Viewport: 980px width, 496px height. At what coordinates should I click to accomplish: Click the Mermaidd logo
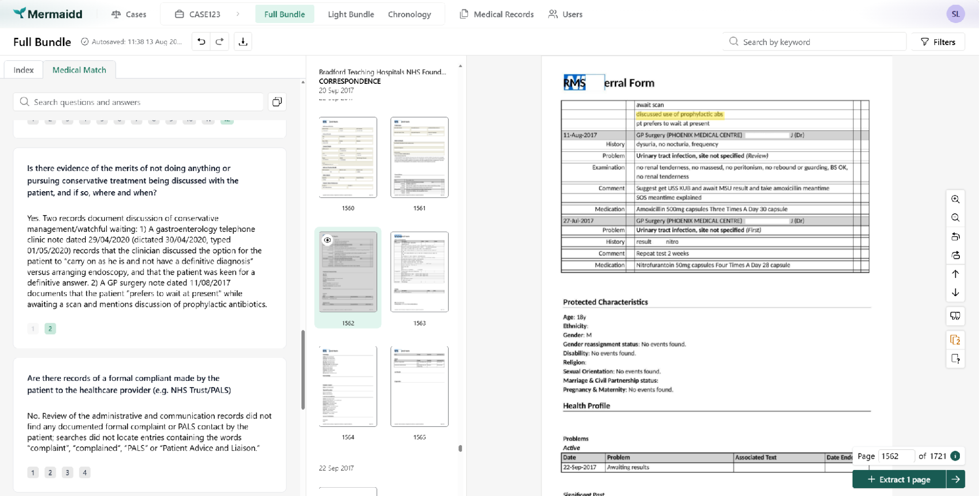48,14
